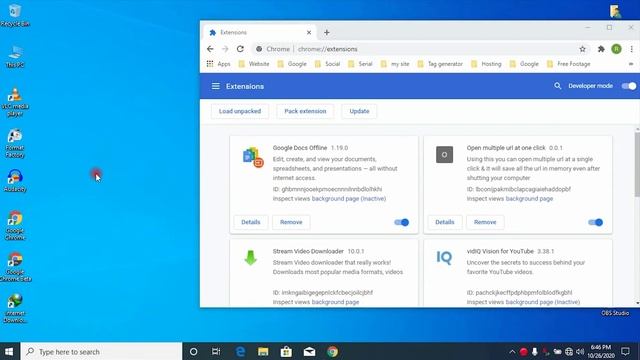Select Audacity desktop icon
The height and width of the screenshot is (360, 640).
click(15, 181)
